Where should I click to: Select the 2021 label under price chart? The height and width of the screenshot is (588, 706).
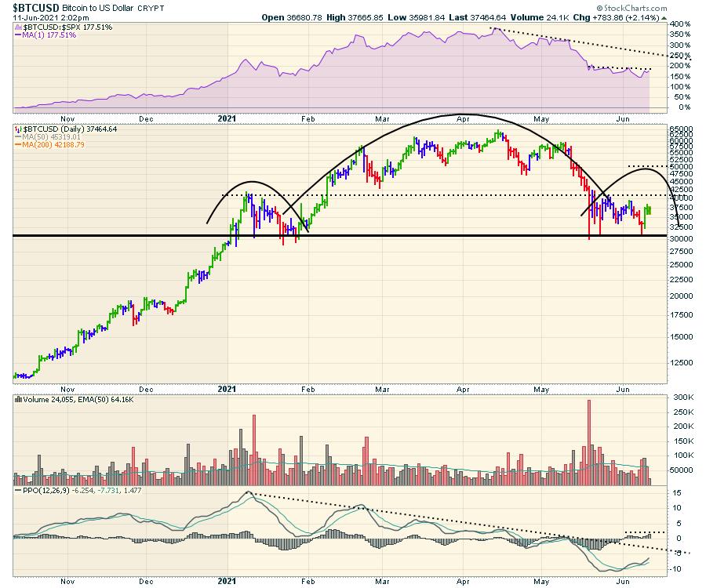tap(227, 388)
